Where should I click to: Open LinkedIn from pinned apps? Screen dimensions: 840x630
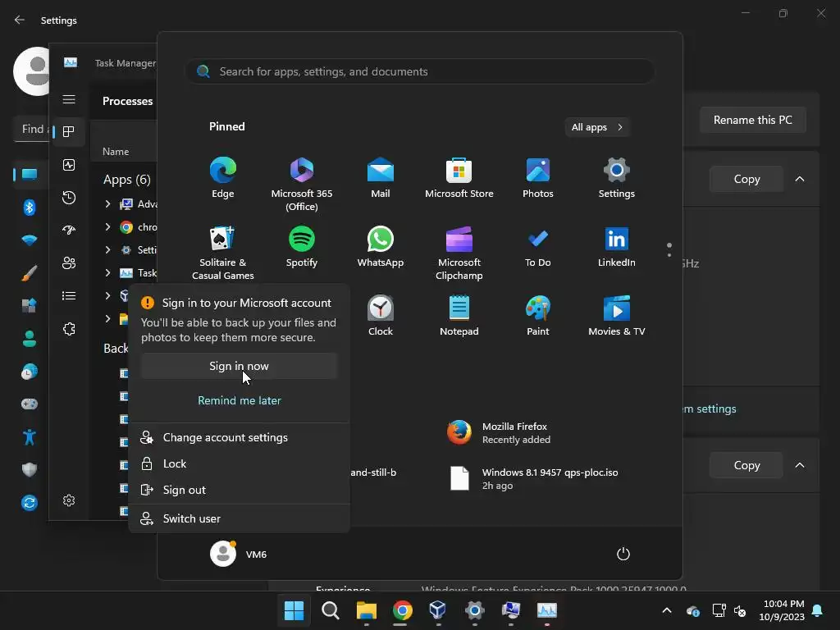pos(617,247)
